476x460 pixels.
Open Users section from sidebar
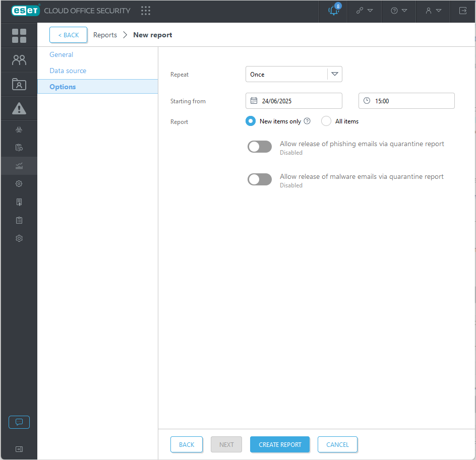(19, 60)
